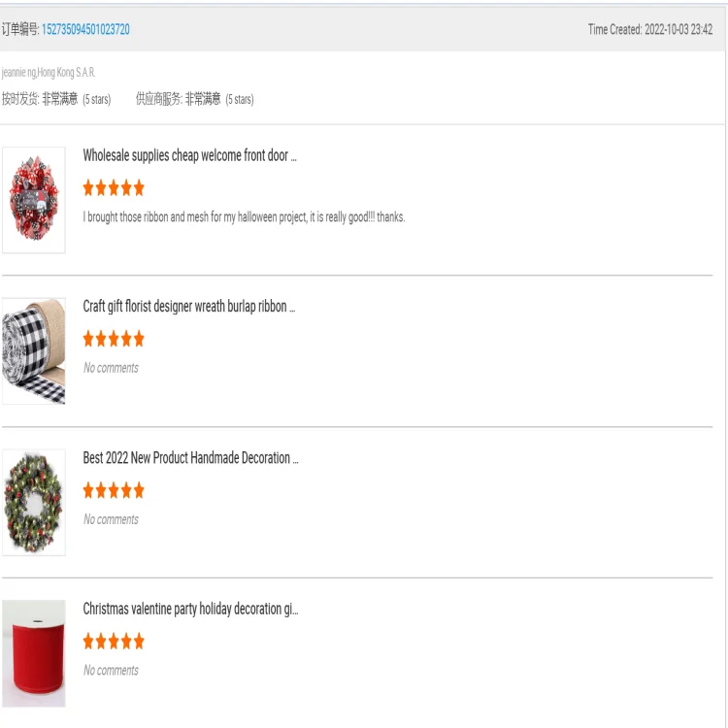The width and height of the screenshot is (728, 728).
Task: Click the black plaid burlap ribbon thumbnail
Action: click(x=34, y=350)
